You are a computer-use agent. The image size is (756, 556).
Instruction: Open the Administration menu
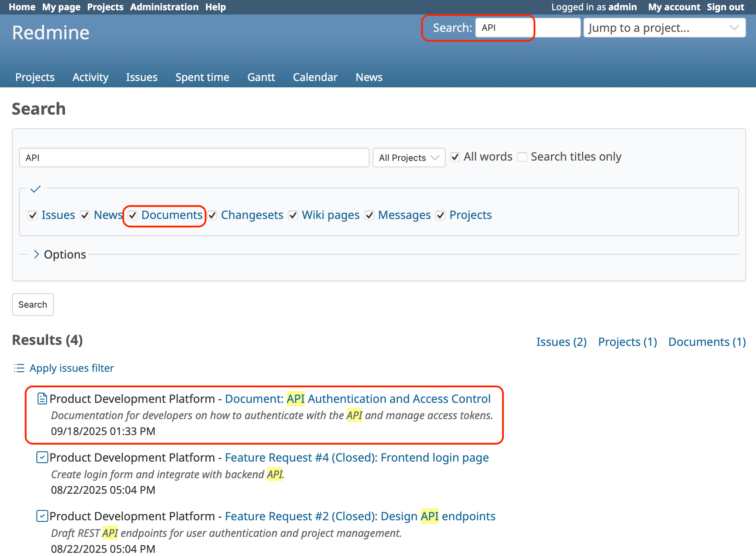pyautogui.click(x=164, y=7)
